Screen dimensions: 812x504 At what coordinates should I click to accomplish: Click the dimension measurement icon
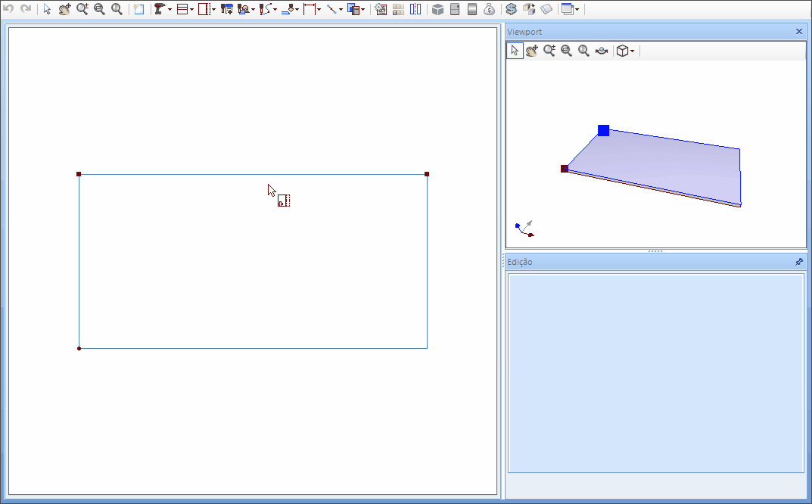[x=310, y=9]
